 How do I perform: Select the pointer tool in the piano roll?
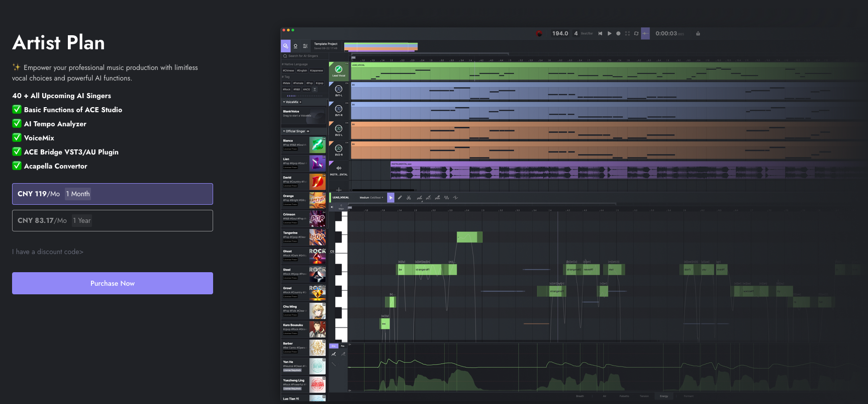click(391, 198)
